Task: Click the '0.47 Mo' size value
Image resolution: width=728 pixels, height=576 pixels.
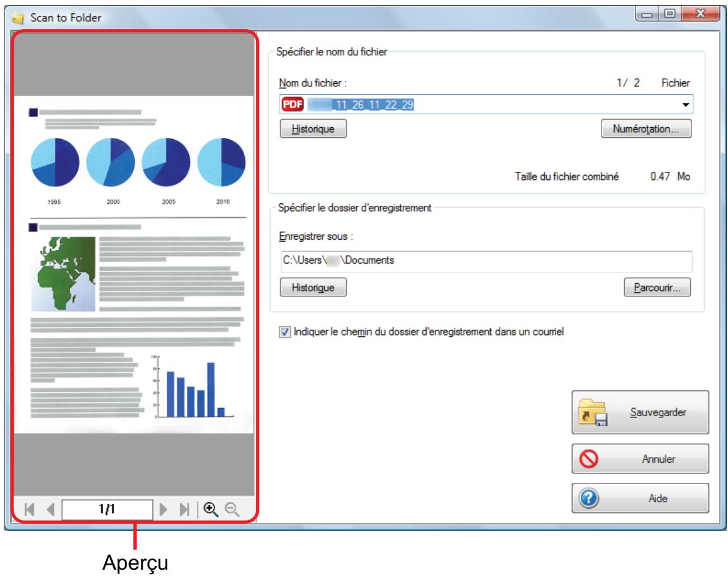Action: (x=670, y=176)
